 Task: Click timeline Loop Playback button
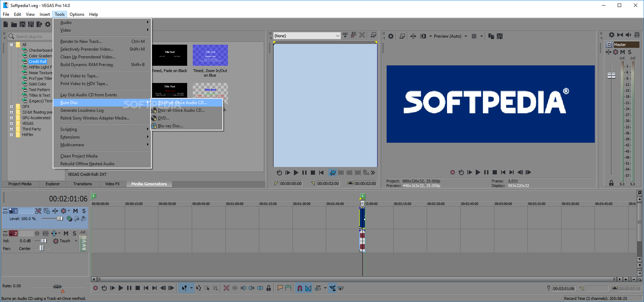[104, 288]
